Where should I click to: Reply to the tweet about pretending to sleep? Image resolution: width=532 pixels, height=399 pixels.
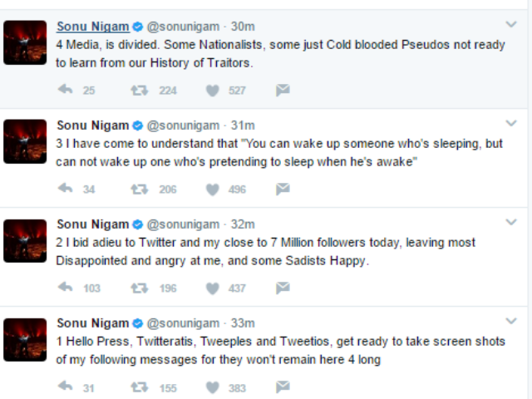(65, 189)
